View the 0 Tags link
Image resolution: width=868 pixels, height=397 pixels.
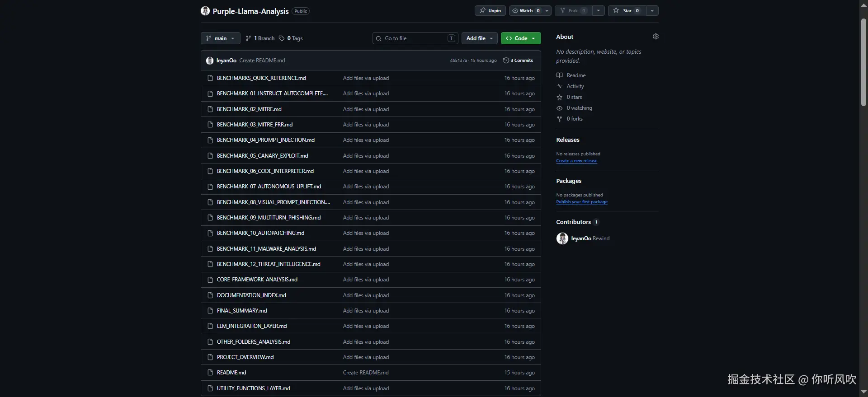click(291, 38)
